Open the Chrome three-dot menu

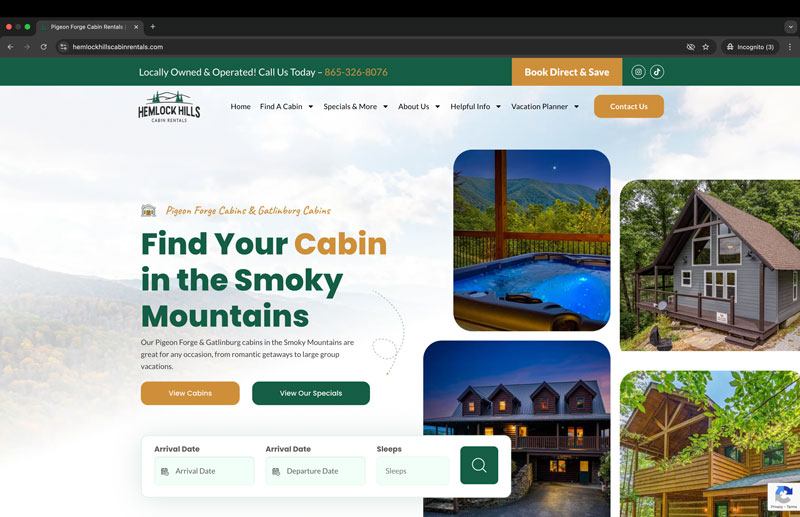[790, 47]
